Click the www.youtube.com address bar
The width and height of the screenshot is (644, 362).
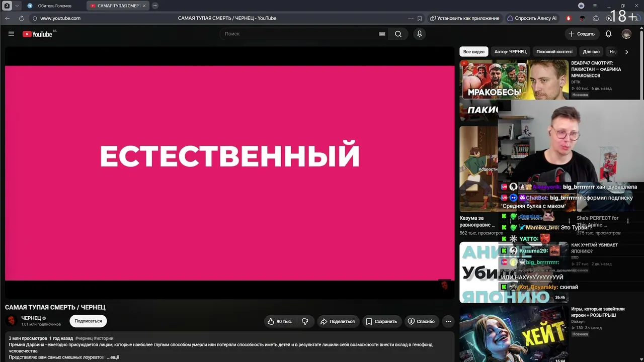coord(60,18)
